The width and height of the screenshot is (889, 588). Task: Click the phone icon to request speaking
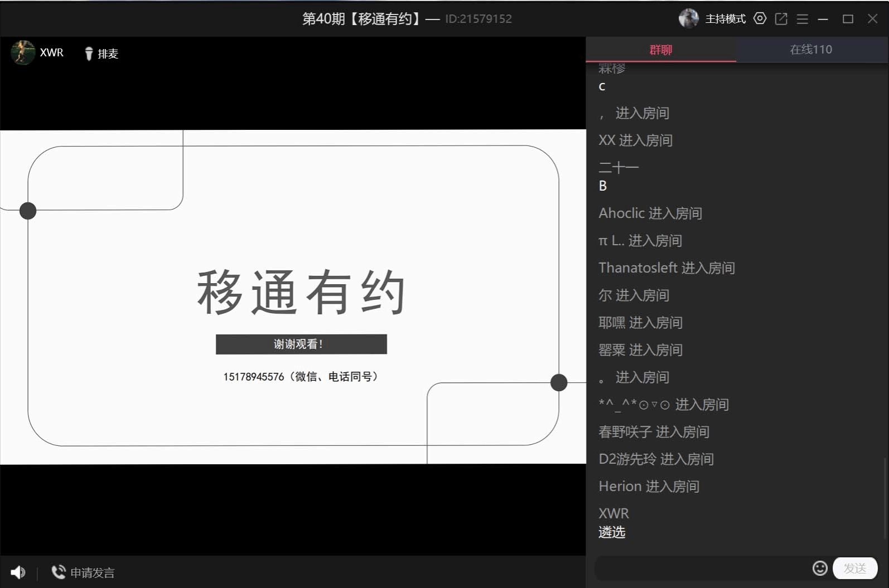[x=58, y=572]
